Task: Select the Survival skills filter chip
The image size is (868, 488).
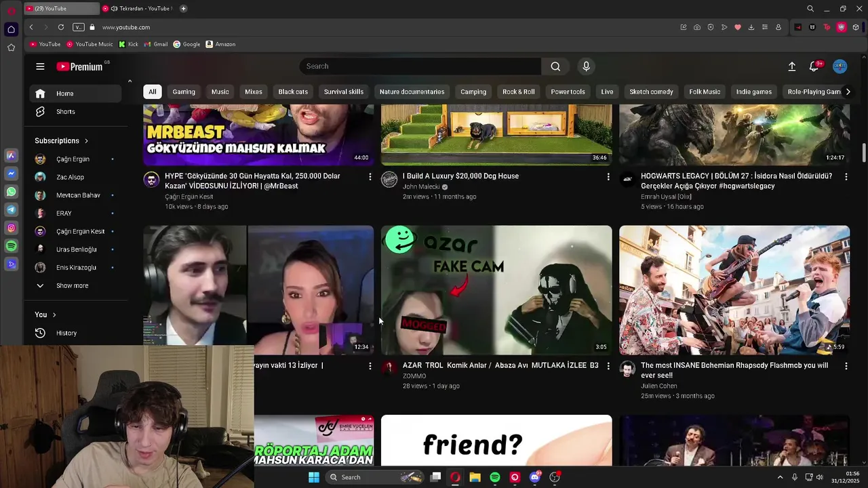Action: [344, 91]
